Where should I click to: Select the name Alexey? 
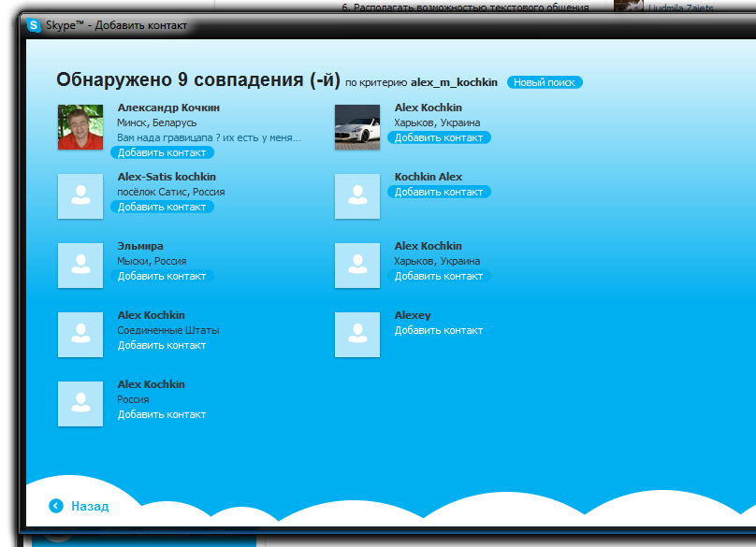pyautogui.click(x=413, y=315)
